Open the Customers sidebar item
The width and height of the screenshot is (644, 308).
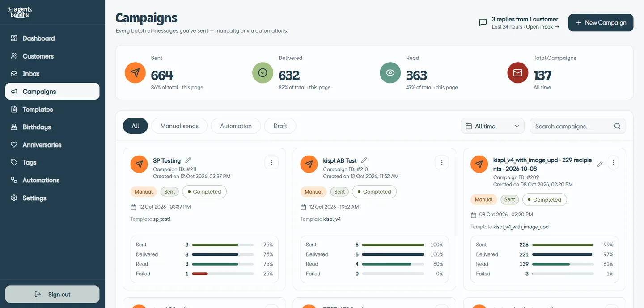pos(52,56)
